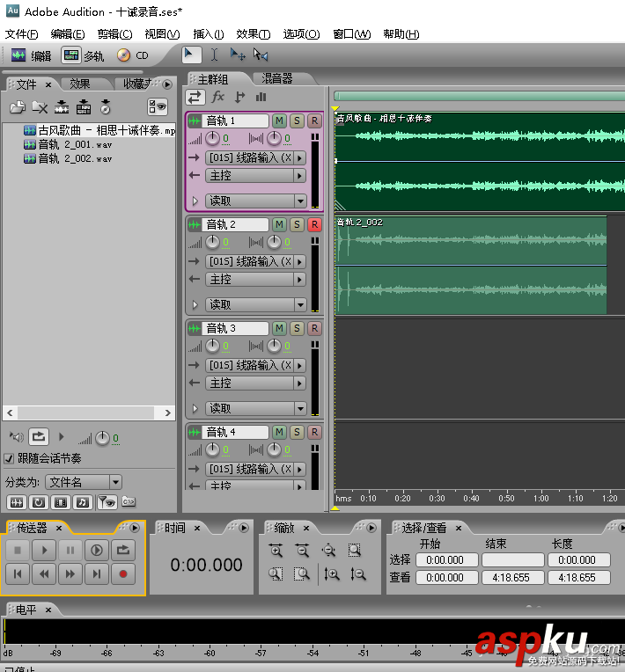Screen dimensions: 625x672
Task: Select the hybrid arrow tool in the toolbar
Action: pyautogui.click(x=191, y=55)
